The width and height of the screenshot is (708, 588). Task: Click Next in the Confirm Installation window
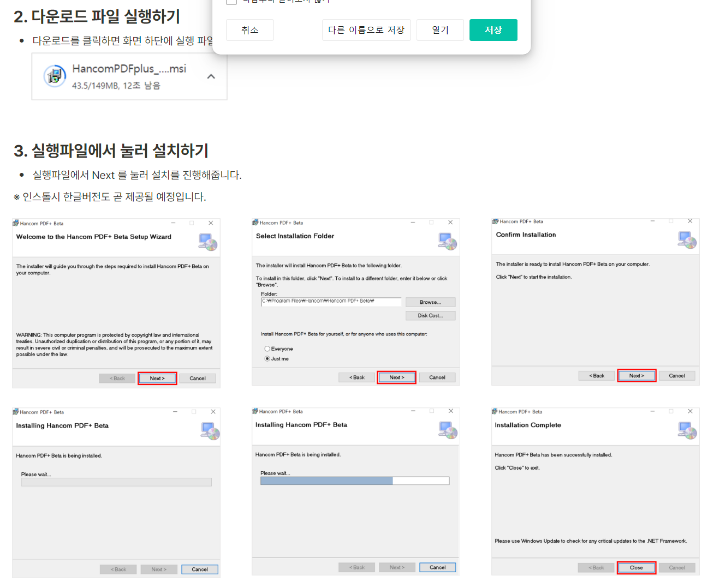[636, 376]
